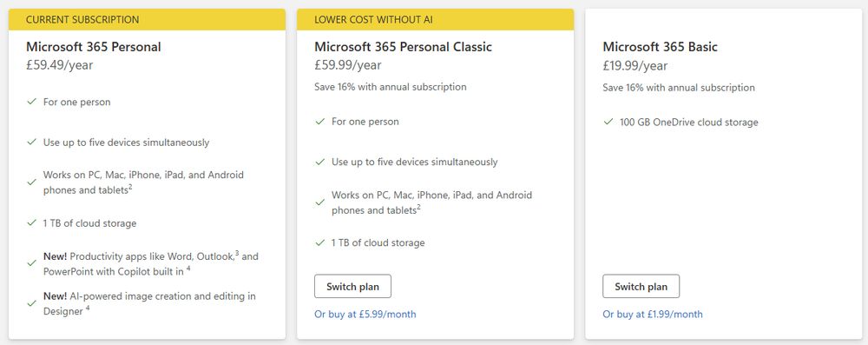The width and height of the screenshot is (868, 345).
Task: Open the Or buy at £5.99/month link
Action: coord(365,314)
